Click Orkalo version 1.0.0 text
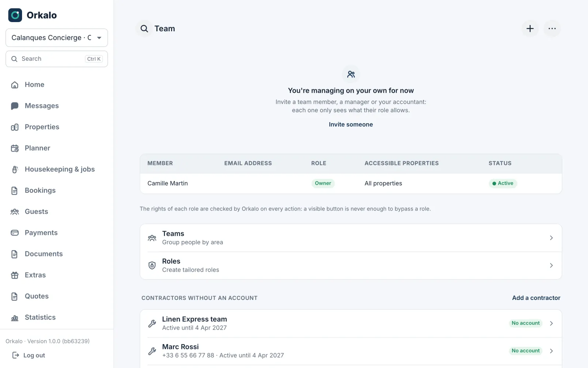Viewport: 588px width, 368px height. 47,341
